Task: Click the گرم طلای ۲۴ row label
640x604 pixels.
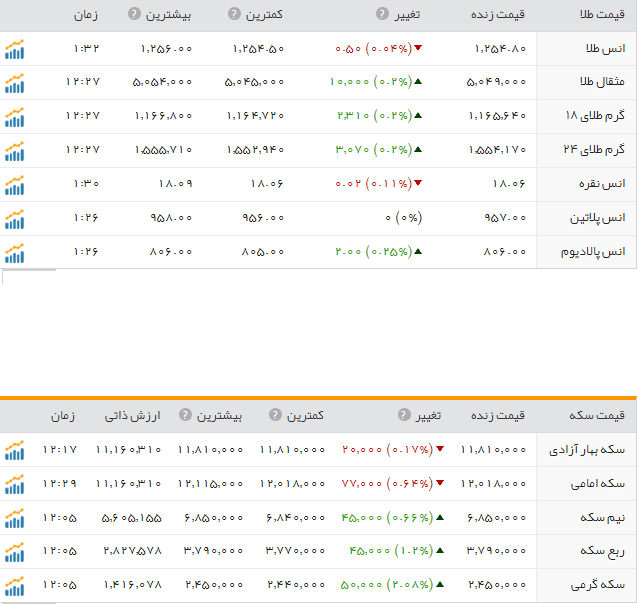Action: [x=594, y=149]
